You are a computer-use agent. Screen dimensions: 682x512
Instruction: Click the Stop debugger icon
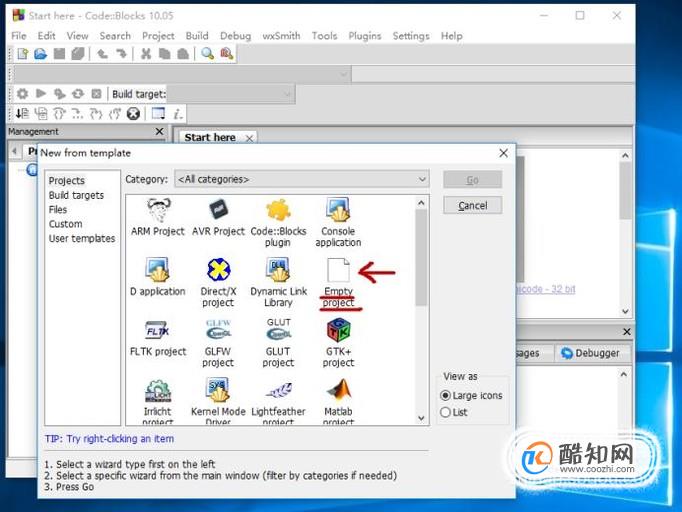pos(133,114)
